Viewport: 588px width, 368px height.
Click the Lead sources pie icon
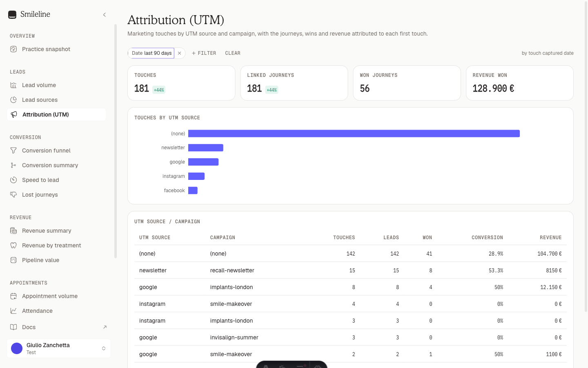[13, 100]
